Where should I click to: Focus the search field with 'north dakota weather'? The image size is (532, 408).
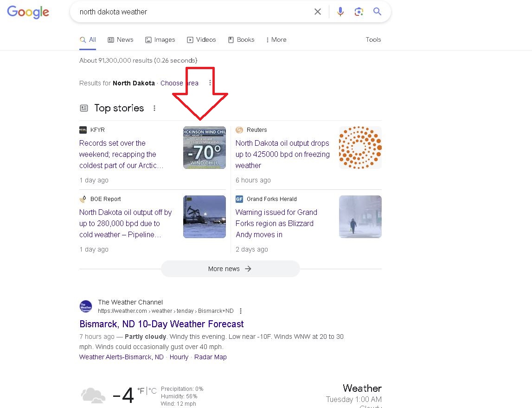click(x=193, y=12)
